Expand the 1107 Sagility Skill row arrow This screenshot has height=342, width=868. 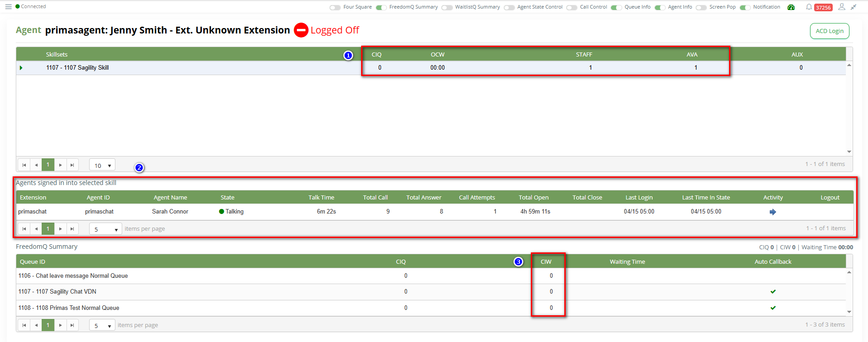21,68
